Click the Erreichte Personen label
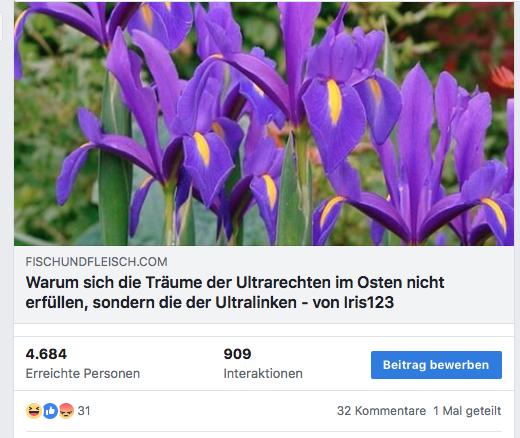The width and height of the screenshot is (520, 438). 83,373
